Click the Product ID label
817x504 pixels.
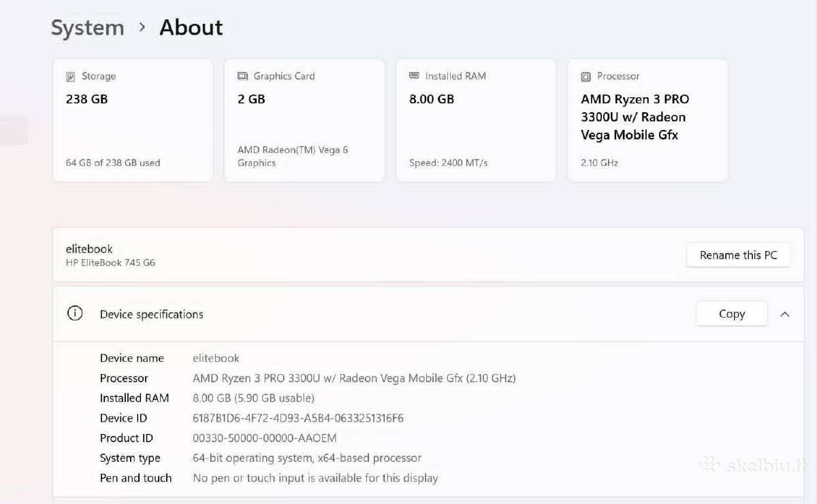tap(127, 438)
